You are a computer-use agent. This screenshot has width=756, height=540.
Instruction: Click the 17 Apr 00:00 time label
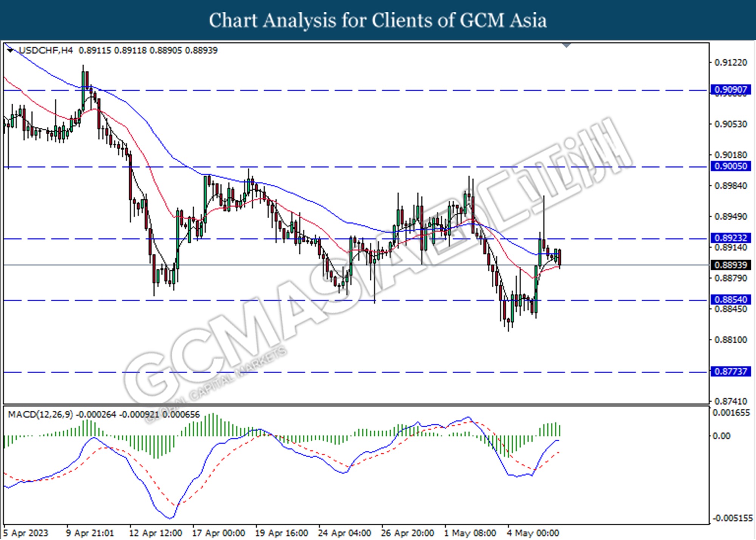click(218, 533)
